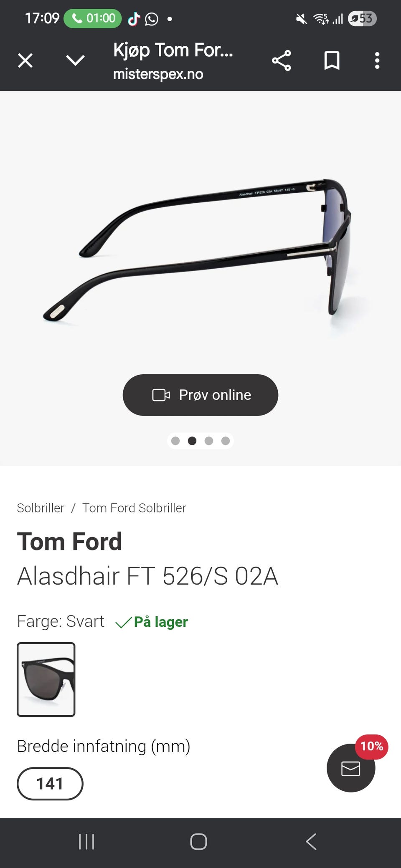Open the Solbriller breadcrumb link
401x868 pixels.
click(x=41, y=508)
